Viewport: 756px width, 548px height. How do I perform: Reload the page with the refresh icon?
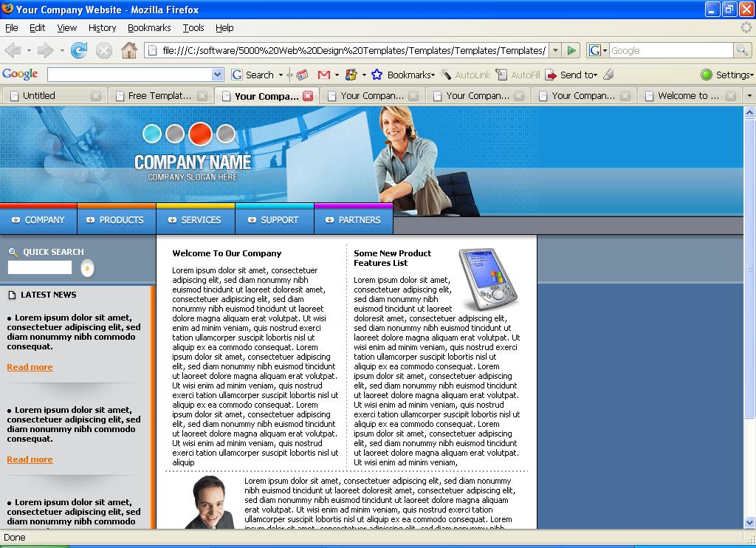[79, 50]
